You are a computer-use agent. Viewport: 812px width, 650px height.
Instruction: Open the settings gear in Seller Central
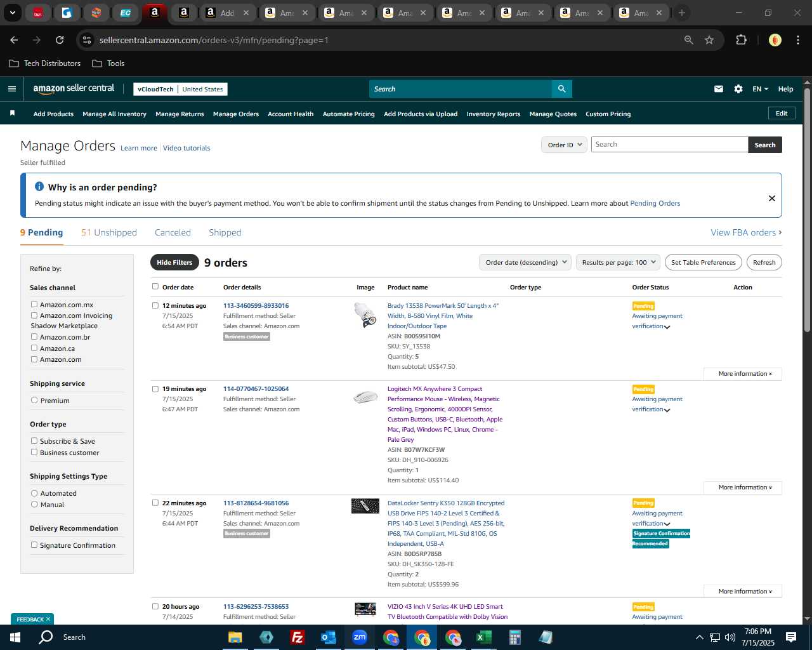pos(738,89)
